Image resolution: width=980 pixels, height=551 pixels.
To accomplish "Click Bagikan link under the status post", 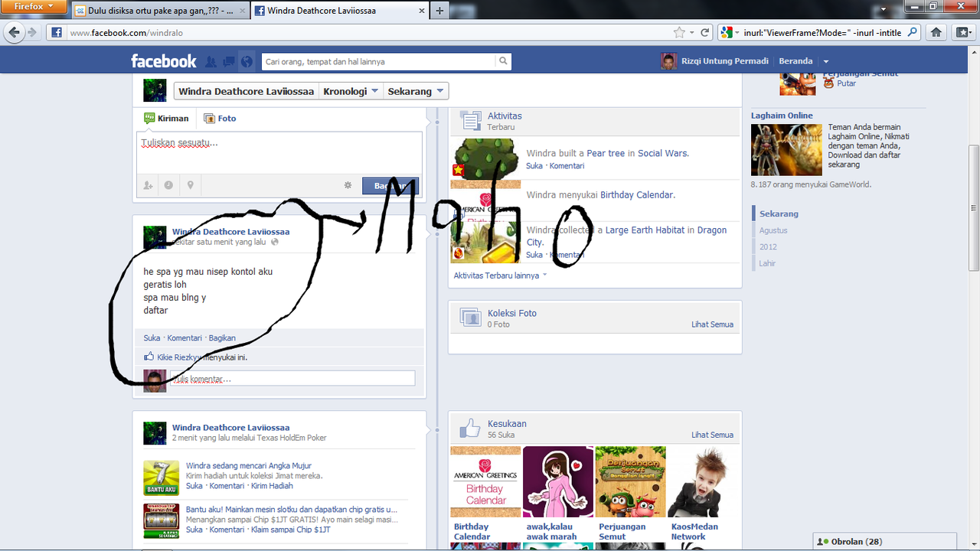I will click(x=222, y=337).
